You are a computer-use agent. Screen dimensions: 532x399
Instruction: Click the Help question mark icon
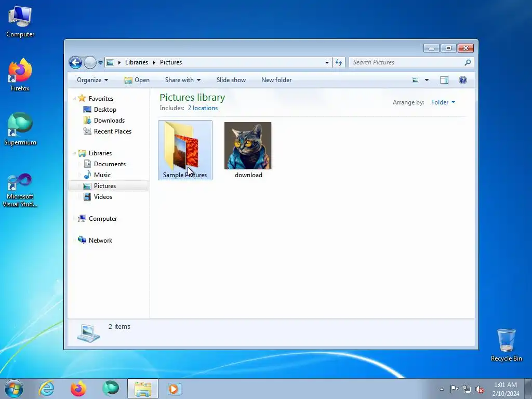[463, 80]
